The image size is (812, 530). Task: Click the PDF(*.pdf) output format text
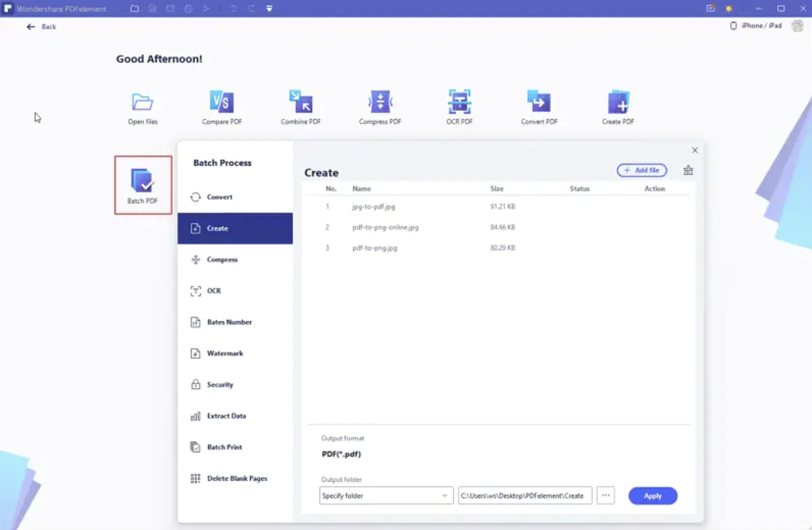[341, 454]
